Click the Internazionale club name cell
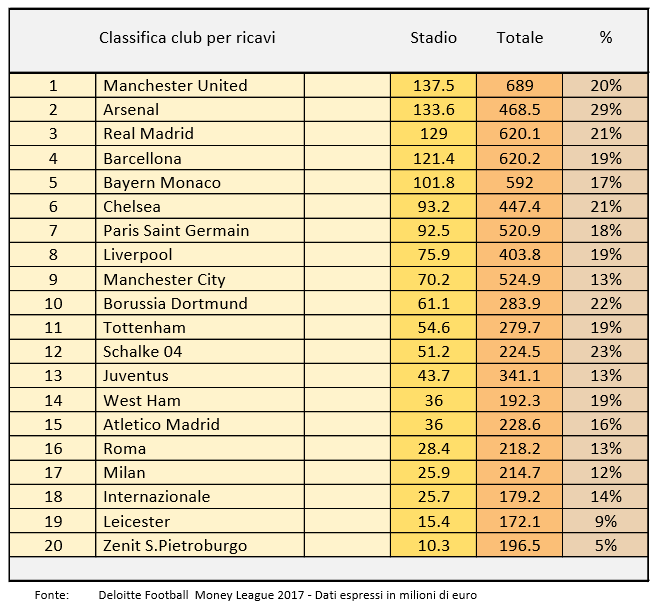 pos(157,497)
